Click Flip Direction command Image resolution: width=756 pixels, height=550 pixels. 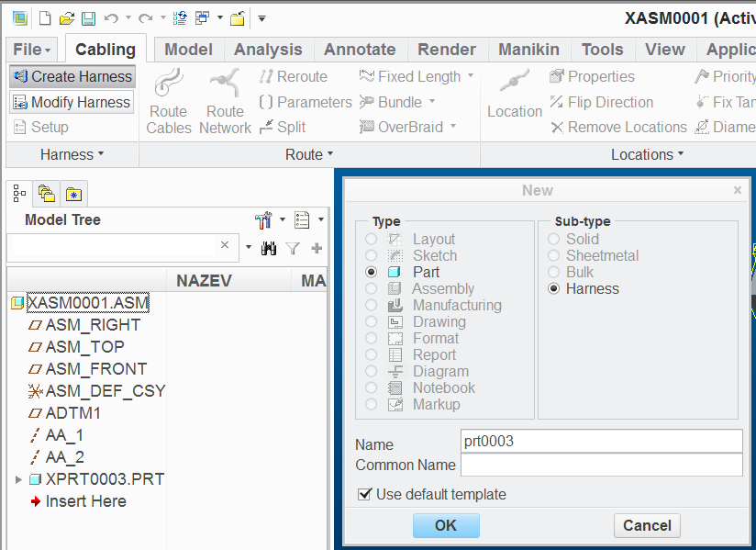click(x=602, y=102)
